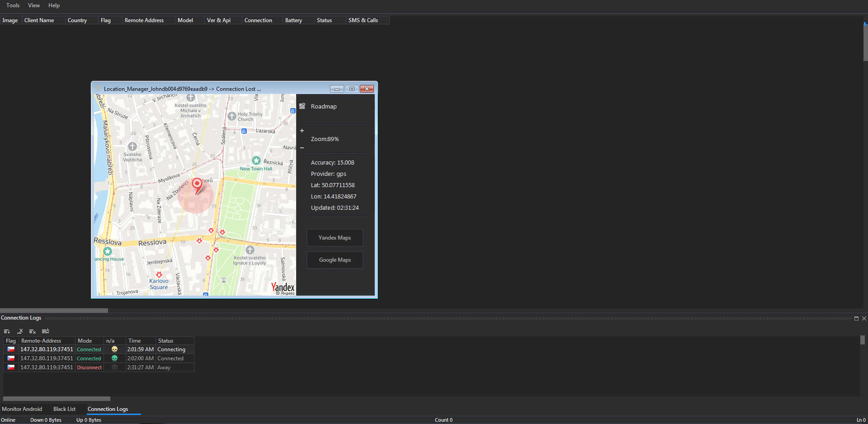Switch to the Monitor Android tab

pyautogui.click(x=22, y=409)
